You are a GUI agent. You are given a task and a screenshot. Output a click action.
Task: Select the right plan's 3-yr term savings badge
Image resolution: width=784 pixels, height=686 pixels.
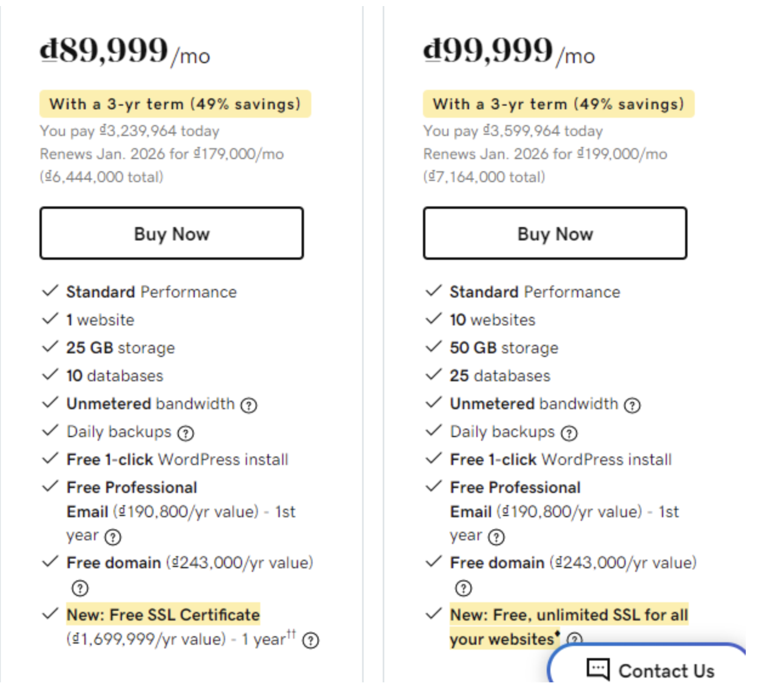[559, 104]
